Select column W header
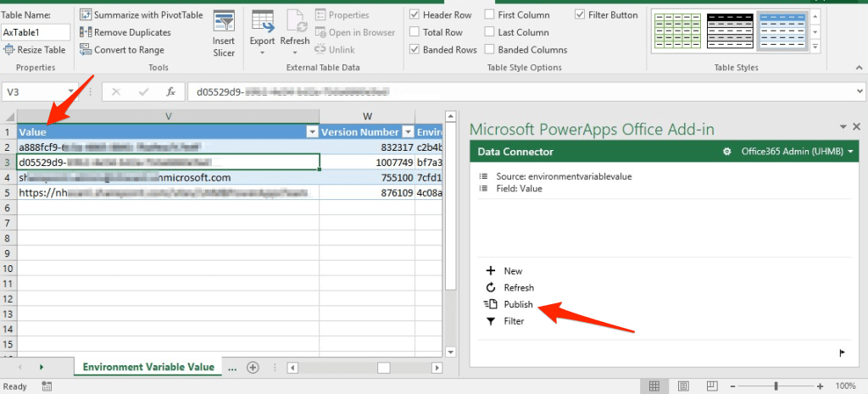868x394 pixels. coord(367,116)
